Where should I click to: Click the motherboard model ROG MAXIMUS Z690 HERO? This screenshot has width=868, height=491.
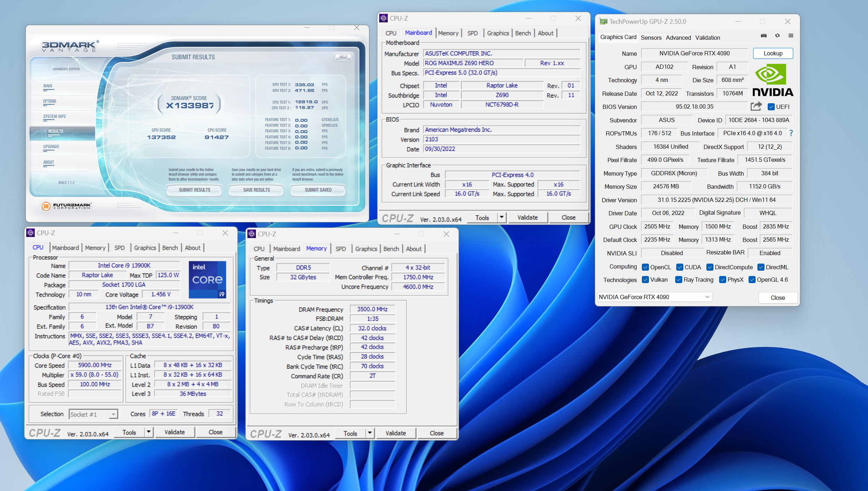pyautogui.click(x=474, y=63)
